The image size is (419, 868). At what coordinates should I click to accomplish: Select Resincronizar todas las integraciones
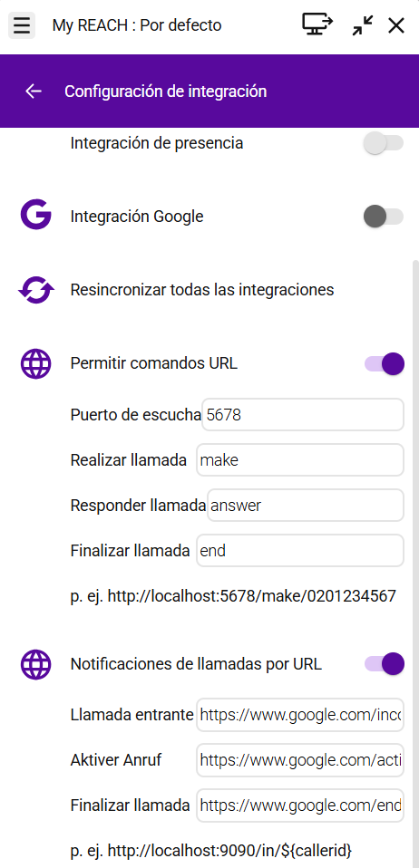click(201, 290)
